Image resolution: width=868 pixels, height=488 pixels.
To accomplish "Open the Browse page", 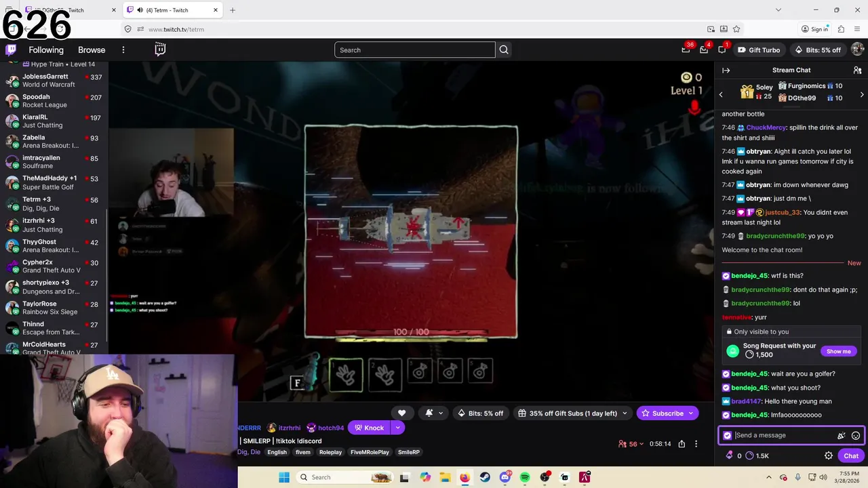I will [x=92, y=49].
